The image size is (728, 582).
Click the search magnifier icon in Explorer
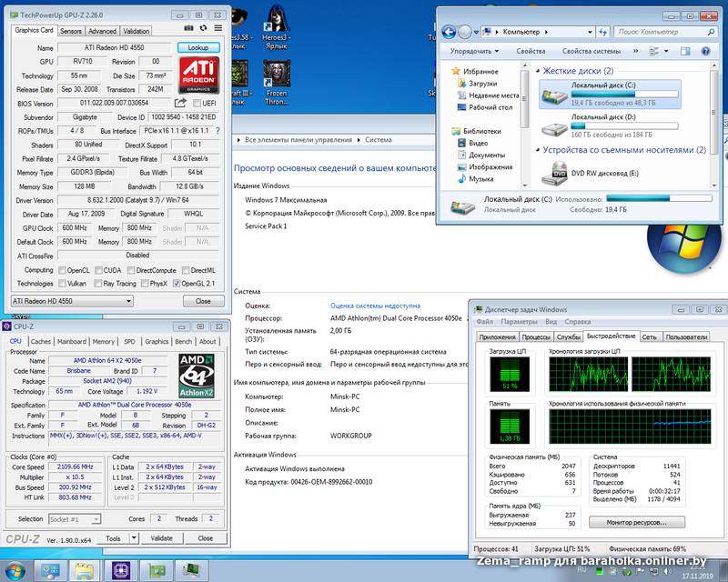pyautogui.click(x=711, y=32)
